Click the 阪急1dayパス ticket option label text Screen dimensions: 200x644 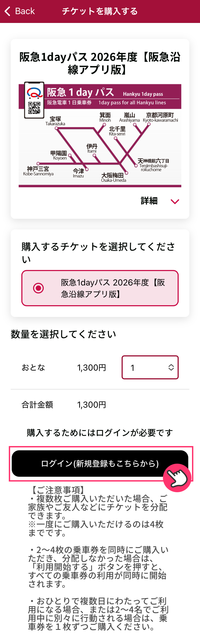tap(113, 288)
